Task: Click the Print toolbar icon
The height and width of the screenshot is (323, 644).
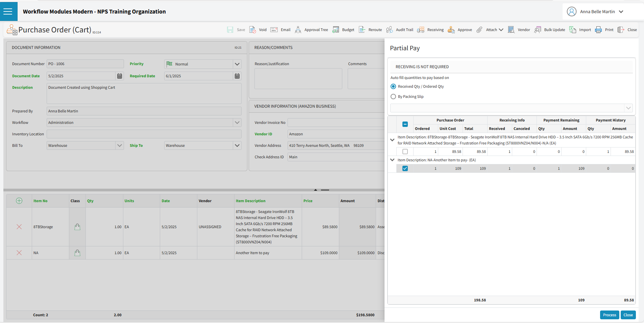Action: click(598, 30)
